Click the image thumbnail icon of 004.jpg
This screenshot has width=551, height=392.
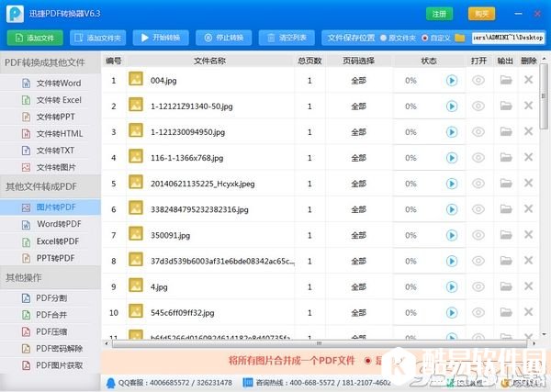coord(136,79)
